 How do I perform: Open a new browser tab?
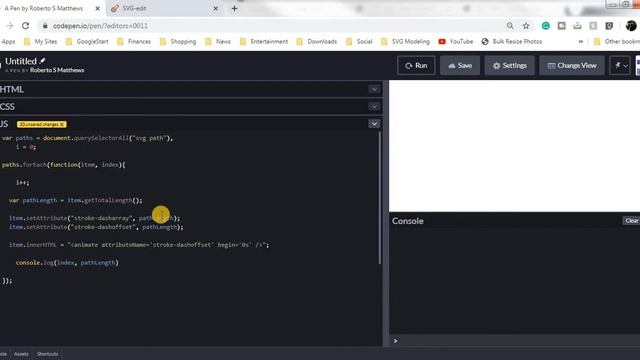tap(234, 8)
